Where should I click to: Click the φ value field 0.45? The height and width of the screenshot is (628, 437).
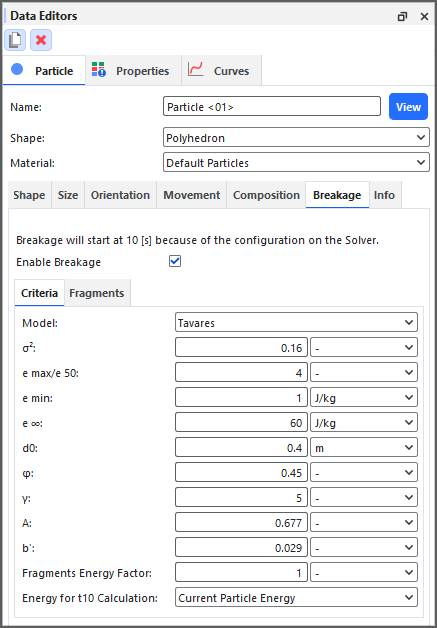coord(241,473)
